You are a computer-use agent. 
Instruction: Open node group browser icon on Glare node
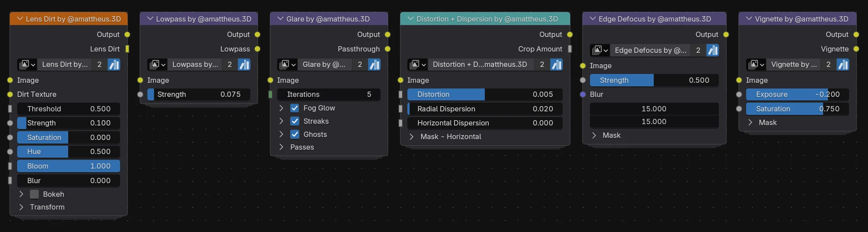click(x=287, y=65)
